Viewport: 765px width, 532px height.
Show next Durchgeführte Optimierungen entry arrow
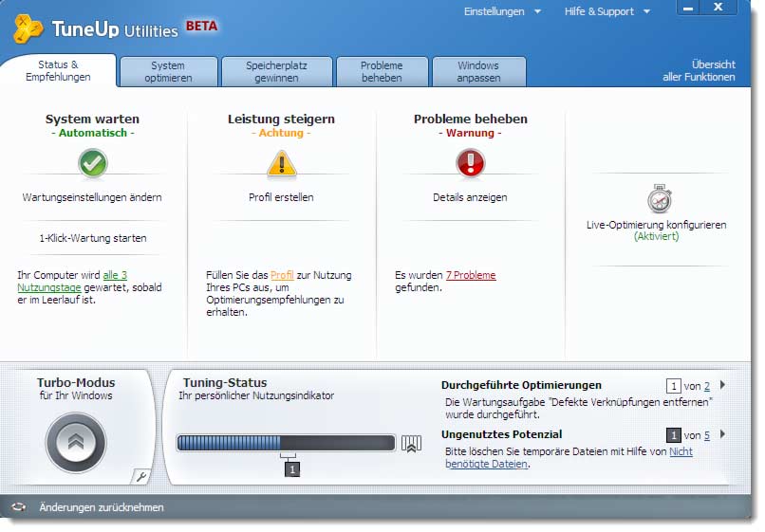click(722, 385)
